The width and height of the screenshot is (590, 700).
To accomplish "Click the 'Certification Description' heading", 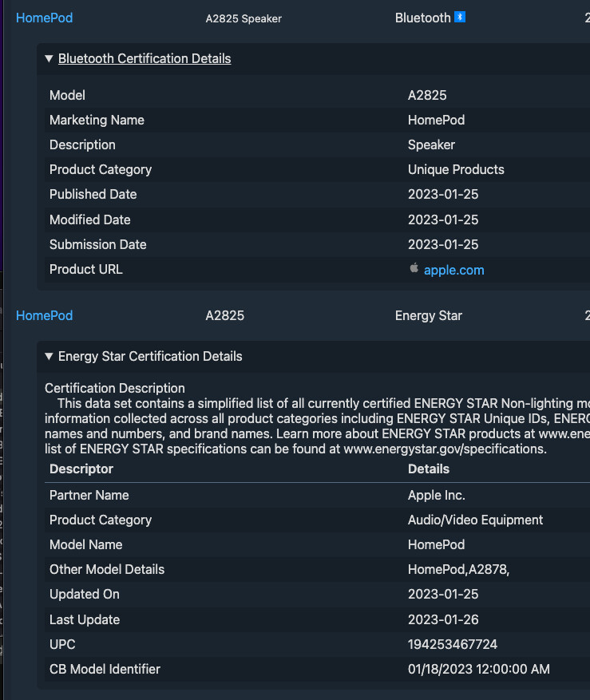I will (x=115, y=388).
